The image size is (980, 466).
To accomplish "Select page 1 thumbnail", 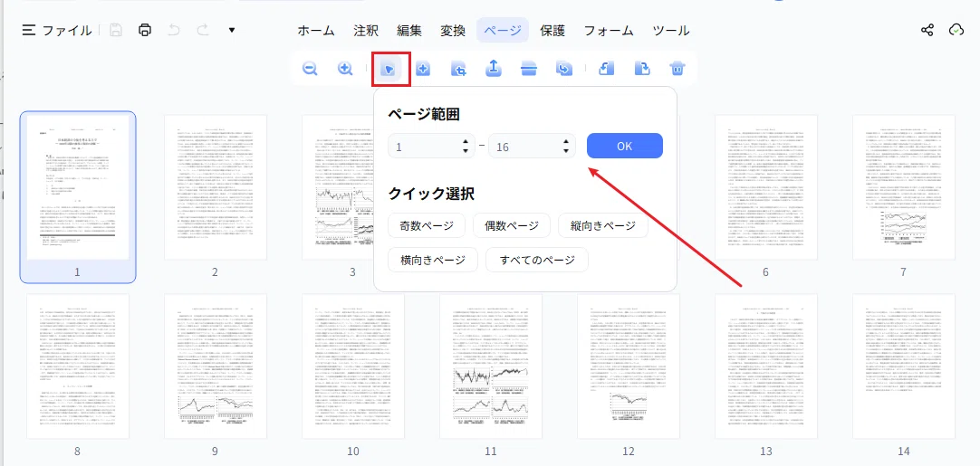I will (78, 187).
